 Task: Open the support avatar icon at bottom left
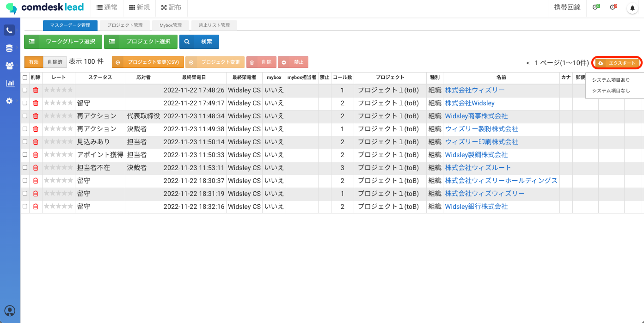pos(10,311)
